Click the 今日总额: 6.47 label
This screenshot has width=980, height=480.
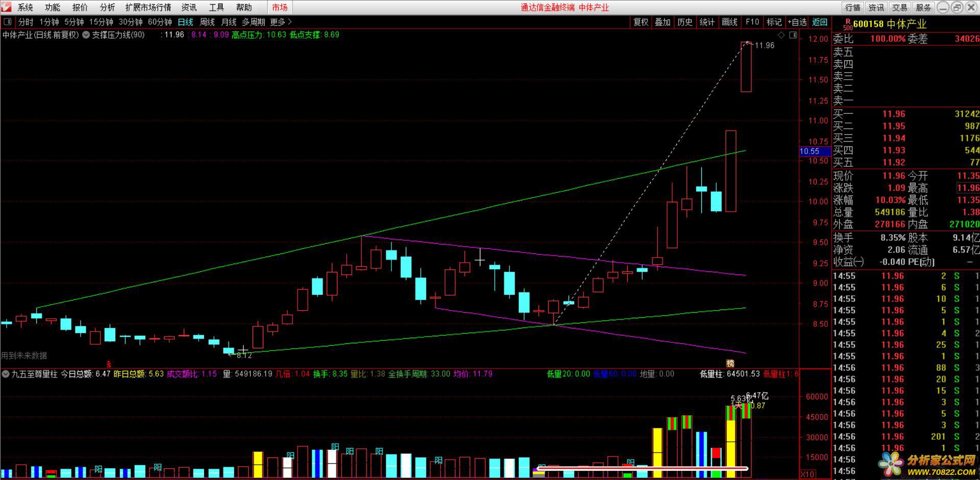86,374
